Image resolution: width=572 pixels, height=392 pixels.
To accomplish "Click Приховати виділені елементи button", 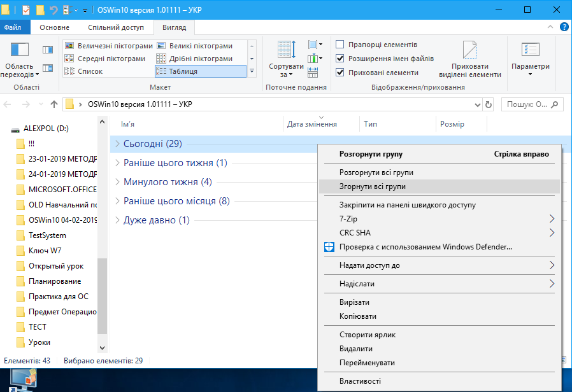I will (470, 60).
